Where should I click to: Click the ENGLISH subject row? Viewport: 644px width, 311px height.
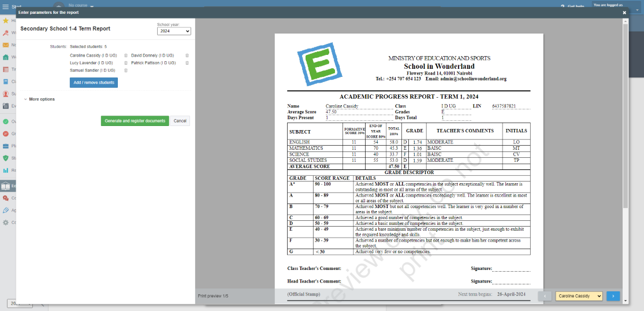coord(409,142)
